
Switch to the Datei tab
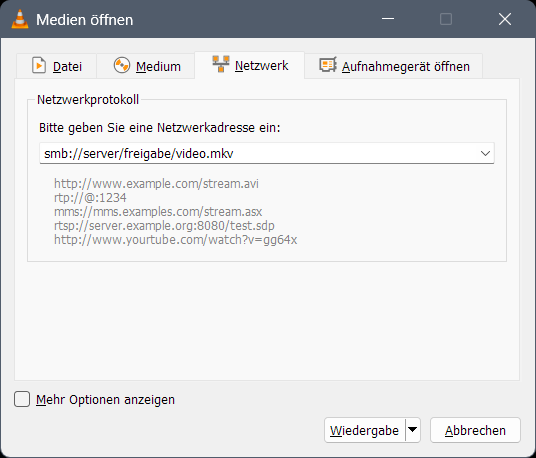coord(57,66)
